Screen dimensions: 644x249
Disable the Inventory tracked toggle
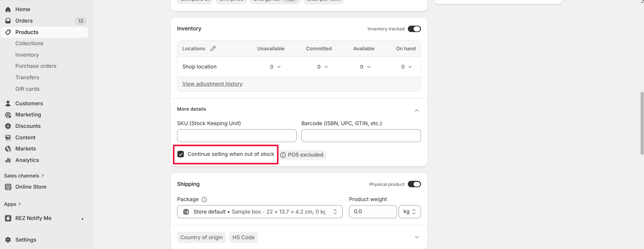click(414, 29)
